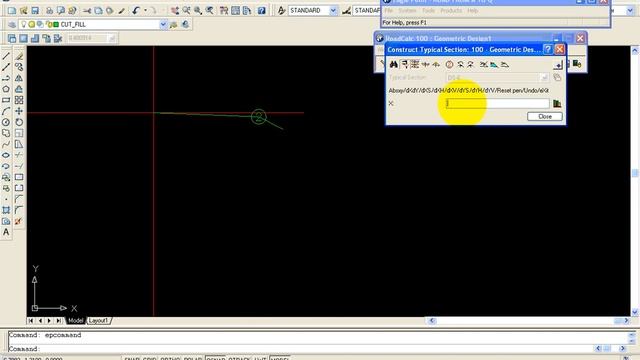Viewport: 640px width, 360px height.
Task: Toggle OSNAP in the status bar
Action: pyautogui.click(x=215, y=358)
